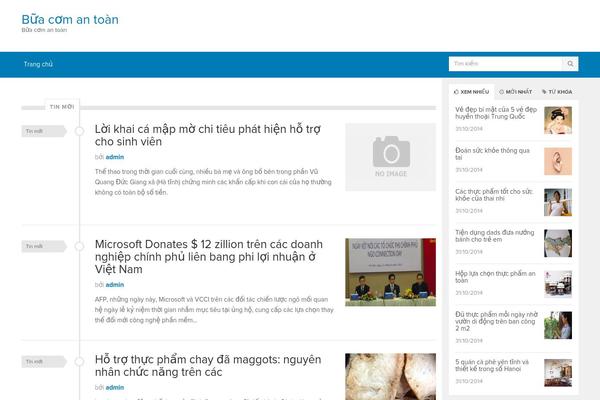The width and height of the screenshot is (600, 400).
Task: Click the search magnifier icon
Action: point(571,64)
